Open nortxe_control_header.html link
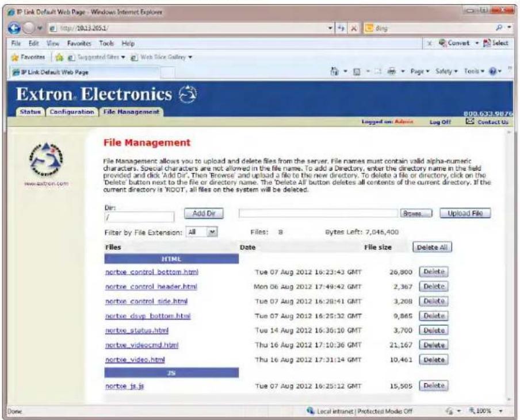Screen dimensions: 520x420 (151, 287)
